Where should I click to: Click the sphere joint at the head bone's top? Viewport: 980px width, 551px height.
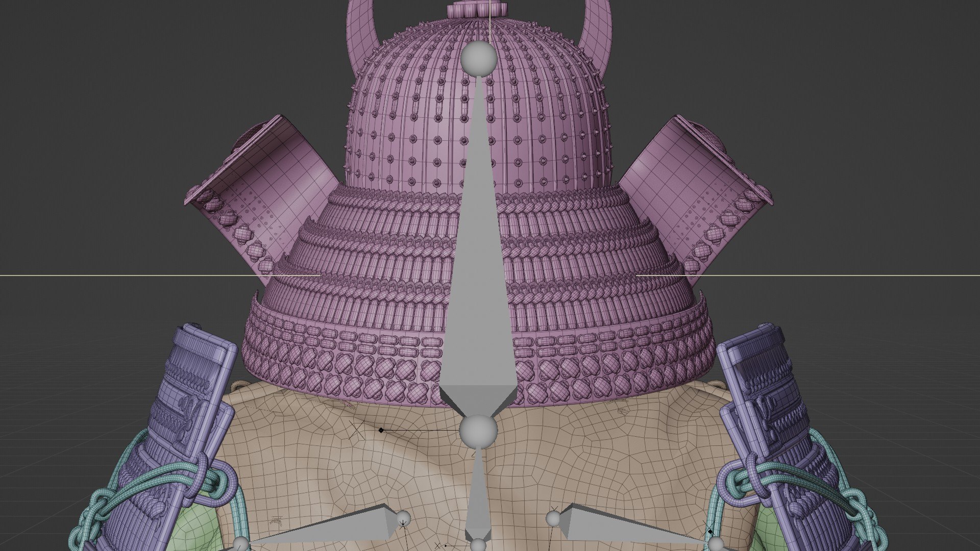click(478, 60)
